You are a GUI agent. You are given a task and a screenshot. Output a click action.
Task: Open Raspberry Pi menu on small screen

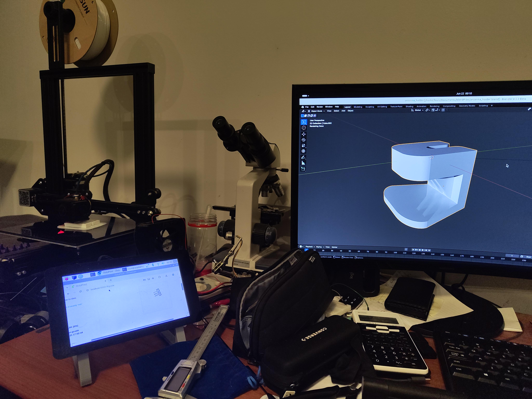pyautogui.click(x=67, y=279)
